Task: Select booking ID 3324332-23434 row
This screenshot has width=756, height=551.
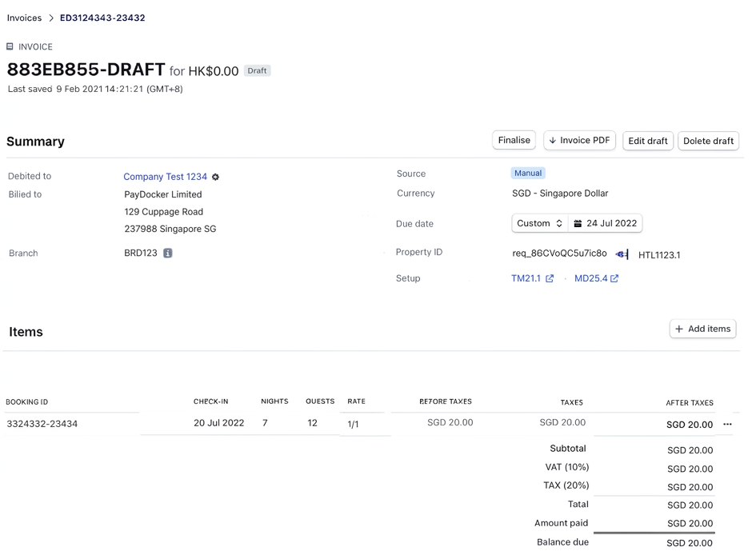Action: click(x=42, y=424)
